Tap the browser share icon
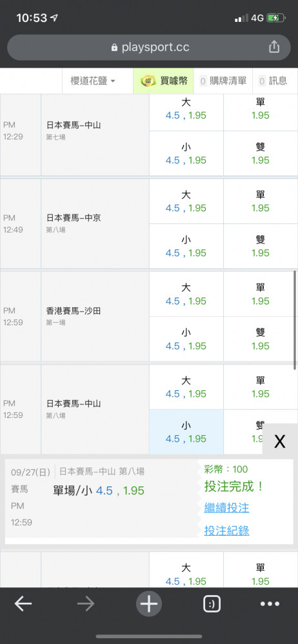 tap(274, 47)
